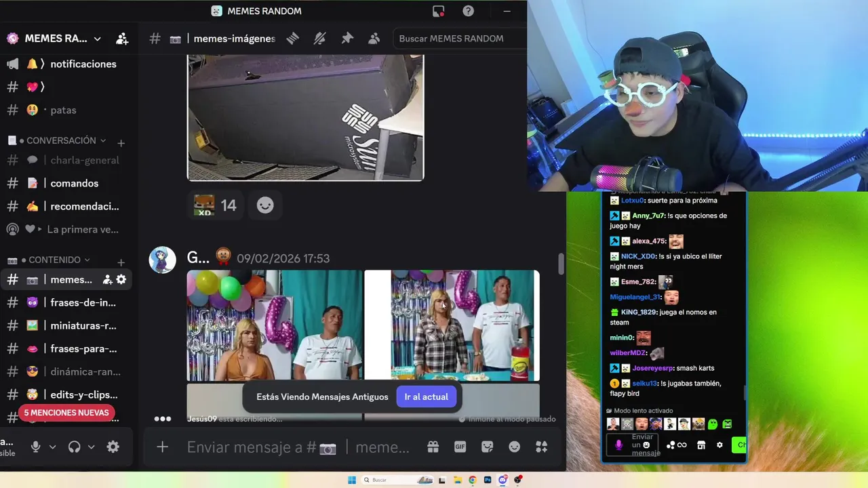This screenshot has height=488, width=868.
Task: Join La primera ve... stage channel
Action: 68,229
